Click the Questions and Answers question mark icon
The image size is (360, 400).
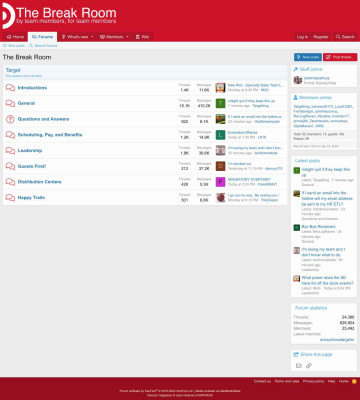coord(10,119)
